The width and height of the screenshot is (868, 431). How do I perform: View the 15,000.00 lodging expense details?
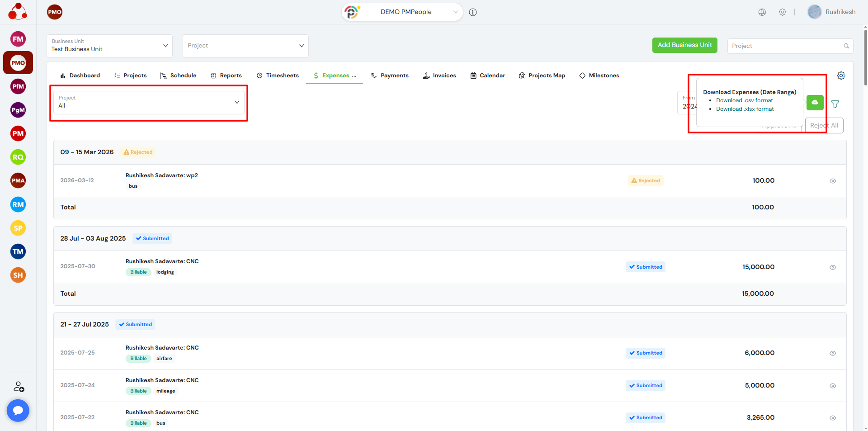point(832,267)
